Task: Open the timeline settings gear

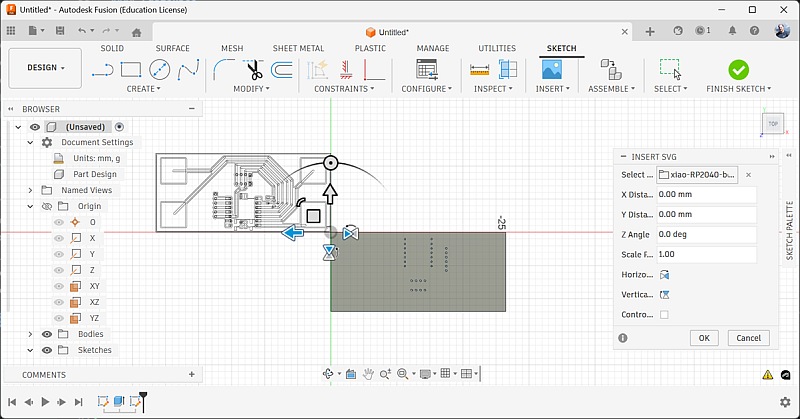Action: (785, 402)
